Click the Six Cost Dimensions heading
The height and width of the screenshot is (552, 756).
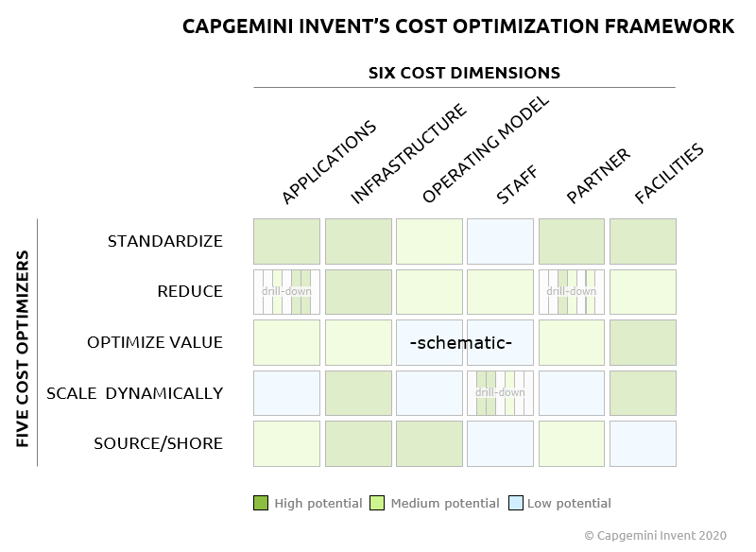tap(464, 73)
